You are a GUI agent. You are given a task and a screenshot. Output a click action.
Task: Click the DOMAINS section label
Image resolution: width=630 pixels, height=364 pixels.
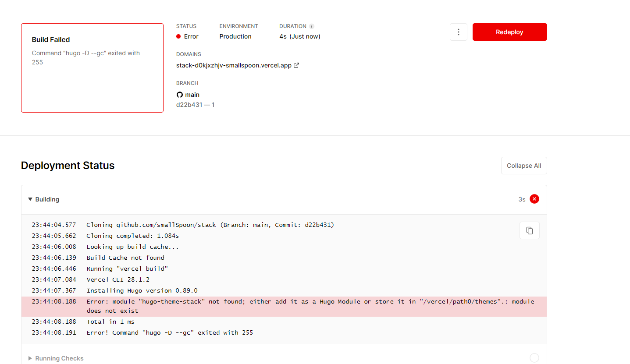[x=189, y=54]
